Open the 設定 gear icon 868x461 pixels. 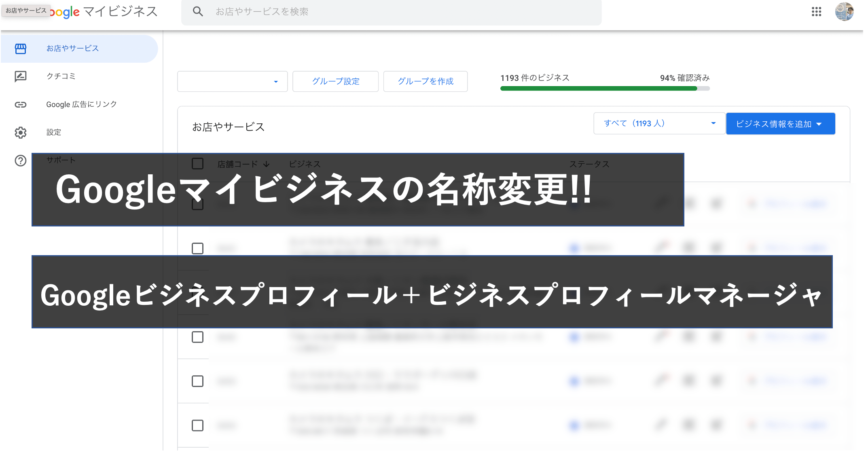point(21,132)
